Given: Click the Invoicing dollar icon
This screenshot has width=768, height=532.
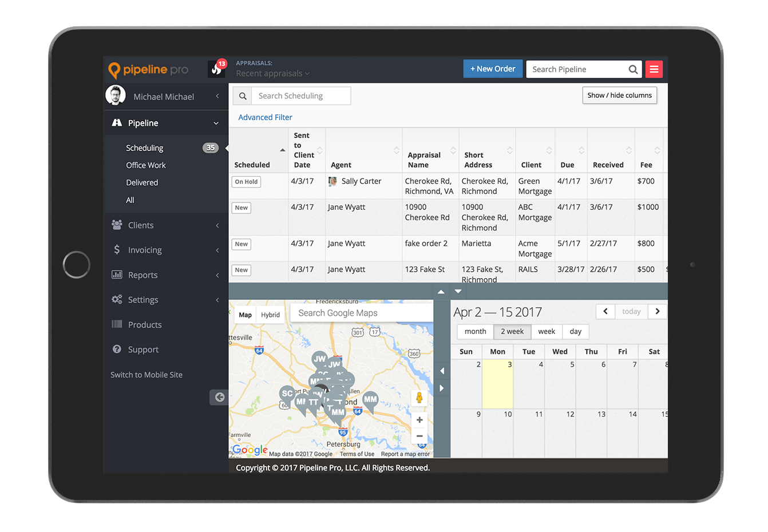Looking at the screenshot, I should pyautogui.click(x=117, y=249).
